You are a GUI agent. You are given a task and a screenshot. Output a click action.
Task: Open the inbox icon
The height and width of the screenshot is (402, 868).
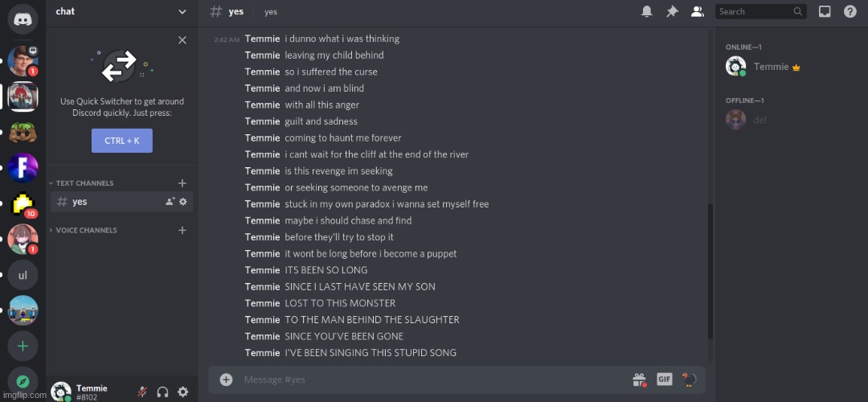tap(825, 11)
